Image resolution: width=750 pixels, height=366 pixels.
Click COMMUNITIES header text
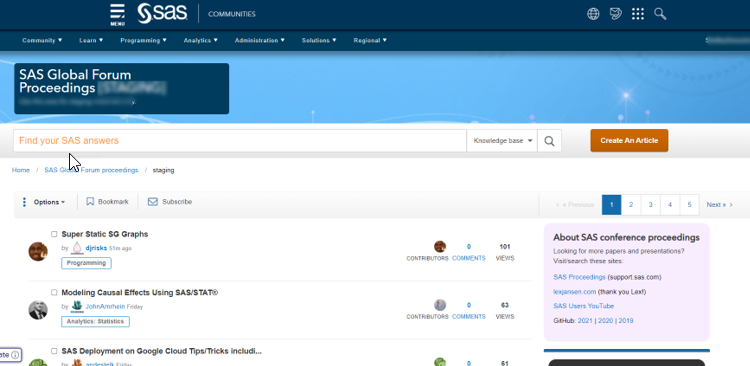(232, 14)
